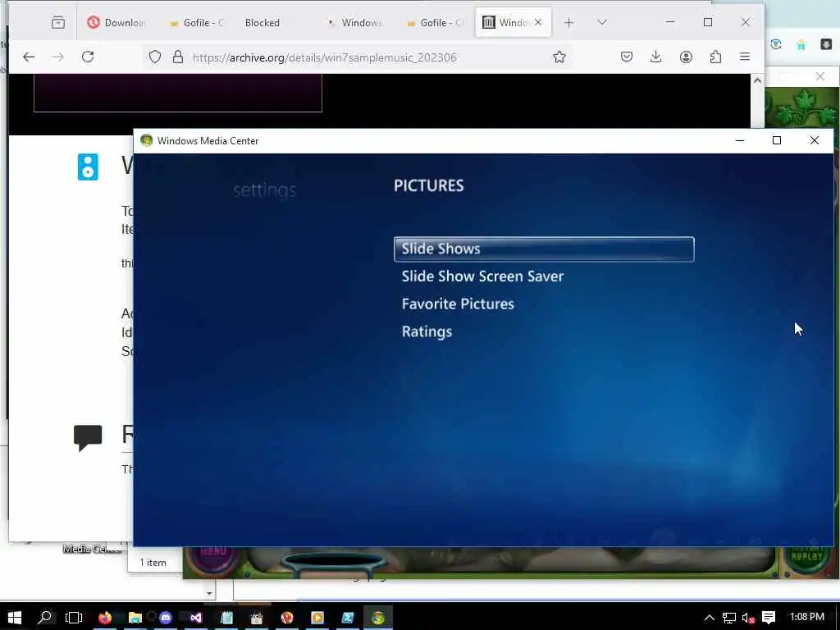Open the notification action center
Viewport: 840px width, 630px height.
pos(769,617)
